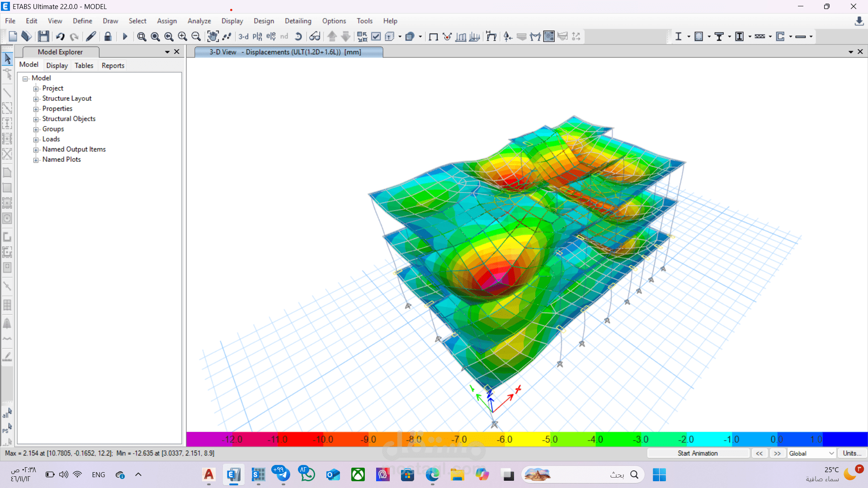Click the Run Analysis play icon
868x488 pixels.
125,37
